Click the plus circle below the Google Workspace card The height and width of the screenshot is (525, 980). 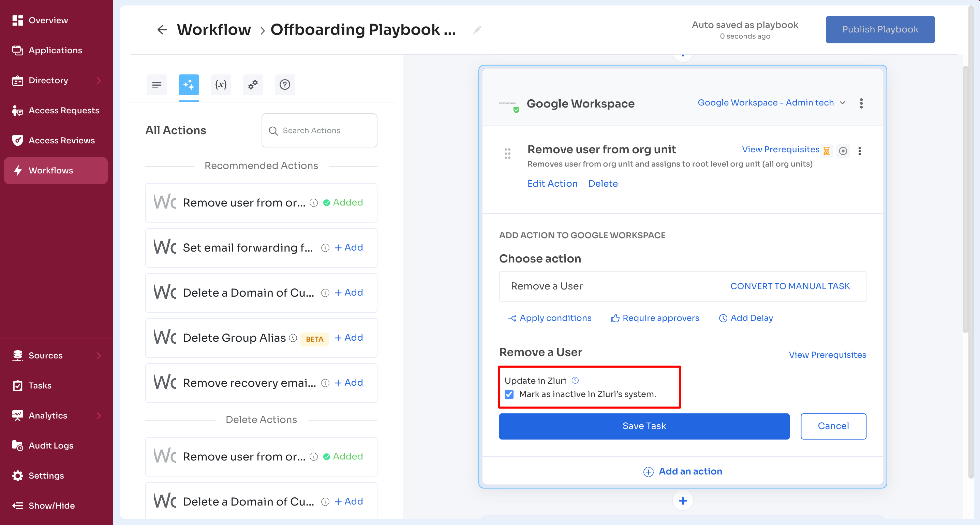[x=683, y=500]
